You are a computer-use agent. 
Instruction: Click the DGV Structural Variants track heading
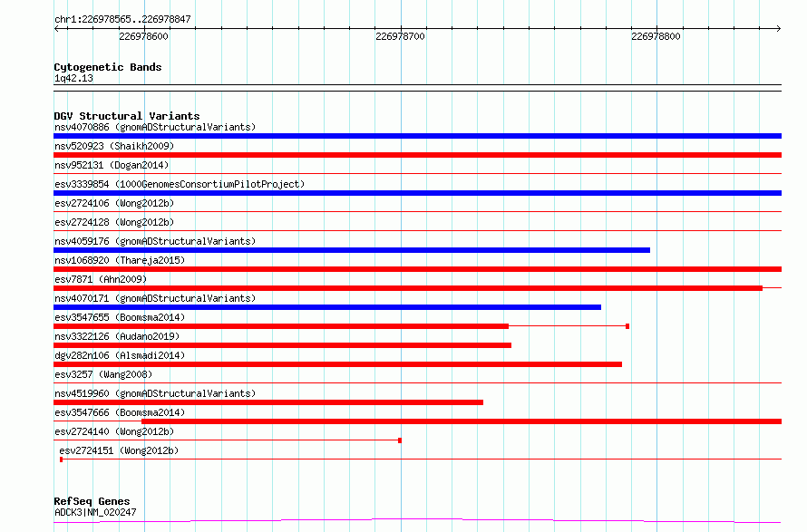click(x=127, y=116)
